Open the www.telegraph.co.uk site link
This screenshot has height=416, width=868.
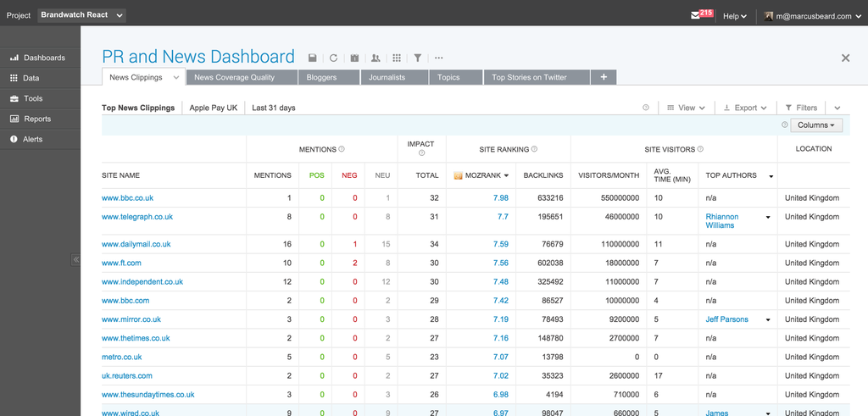coord(137,217)
